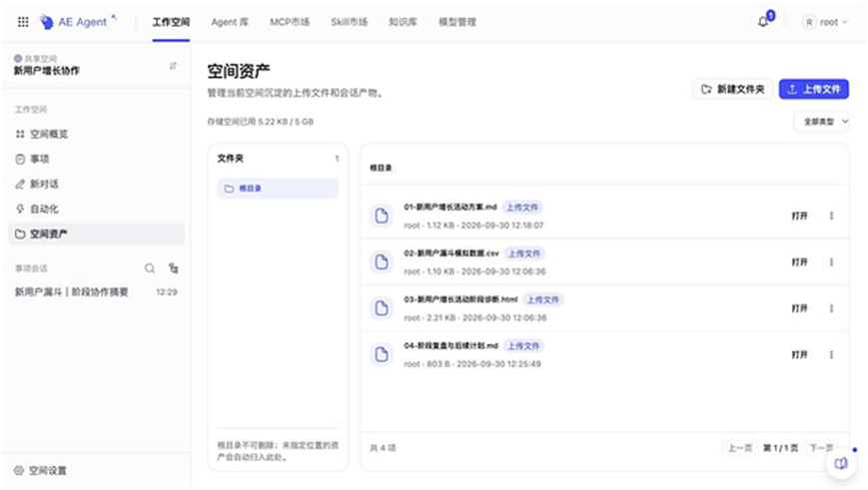Click 打开 for 03-新用户增长活动阶段诊断.html
Viewport: 868px width, 490px height.
tap(799, 308)
